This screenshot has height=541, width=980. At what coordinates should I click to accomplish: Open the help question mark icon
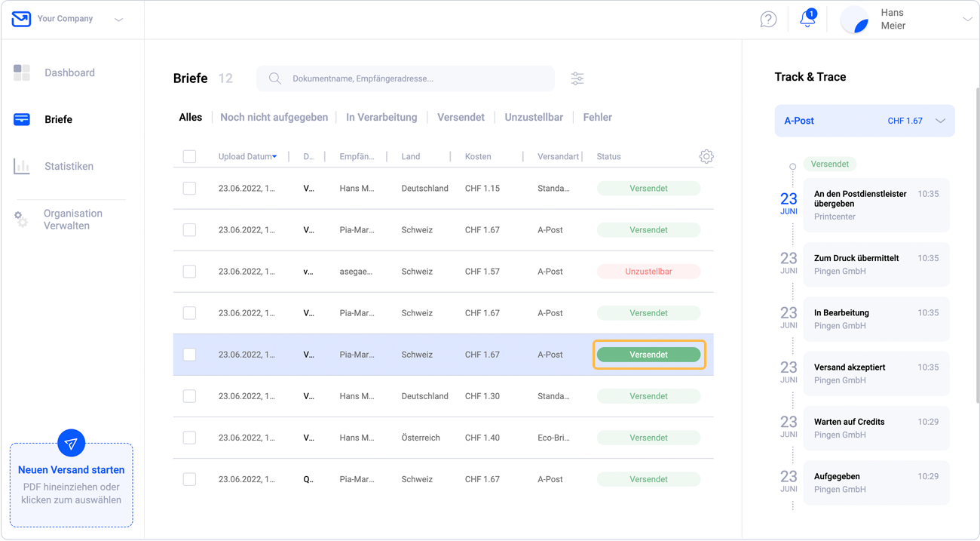coord(768,20)
